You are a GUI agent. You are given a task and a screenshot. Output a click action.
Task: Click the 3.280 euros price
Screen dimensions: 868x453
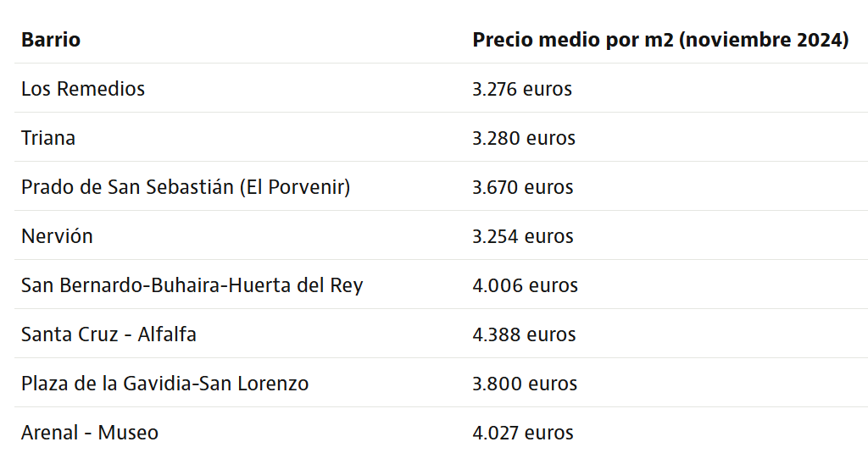coord(524,138)
